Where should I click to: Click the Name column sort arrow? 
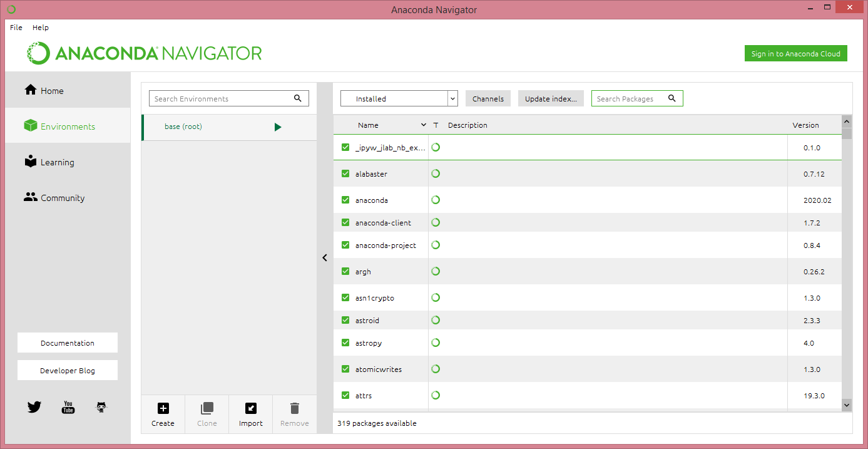(424, 125)
